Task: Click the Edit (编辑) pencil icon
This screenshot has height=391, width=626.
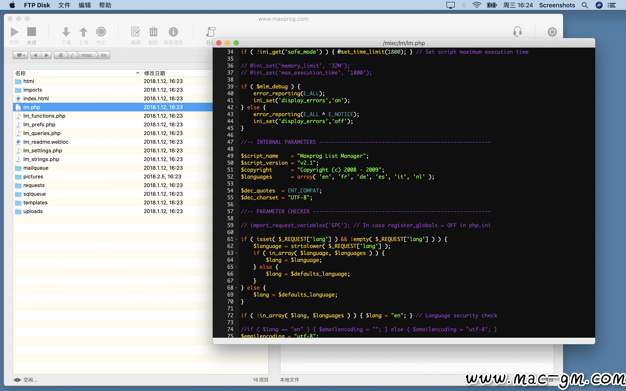Action: [x=136, y=32]
